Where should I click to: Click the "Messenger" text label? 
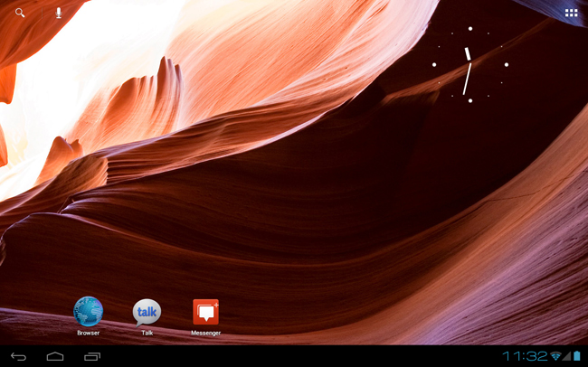pyautogui.click(x=205, y=333)
